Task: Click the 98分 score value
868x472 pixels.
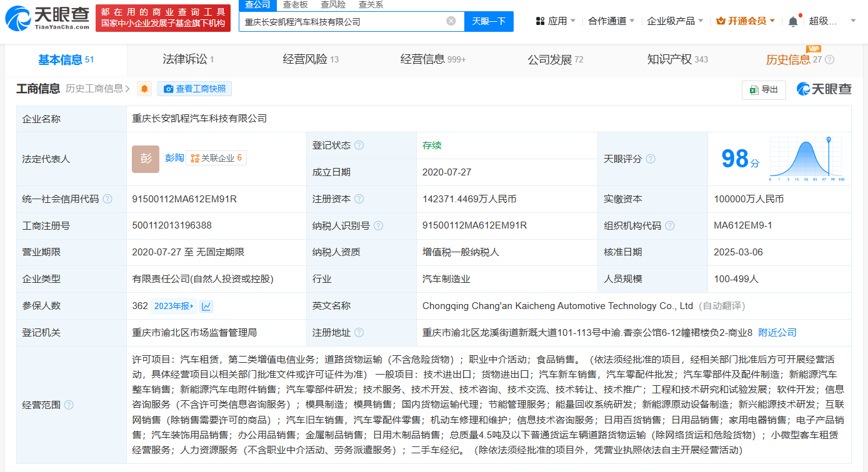Action: tap(741, 159)
